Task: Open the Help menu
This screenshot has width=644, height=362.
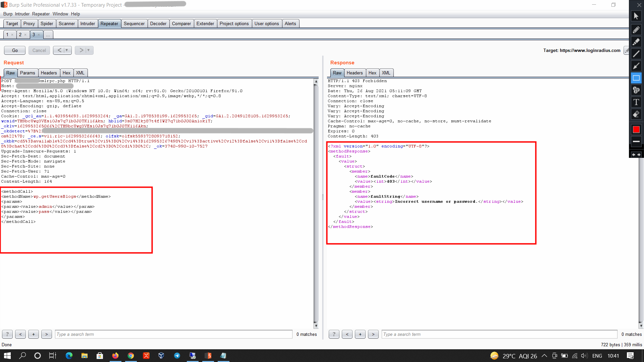Action: point(75,14)
